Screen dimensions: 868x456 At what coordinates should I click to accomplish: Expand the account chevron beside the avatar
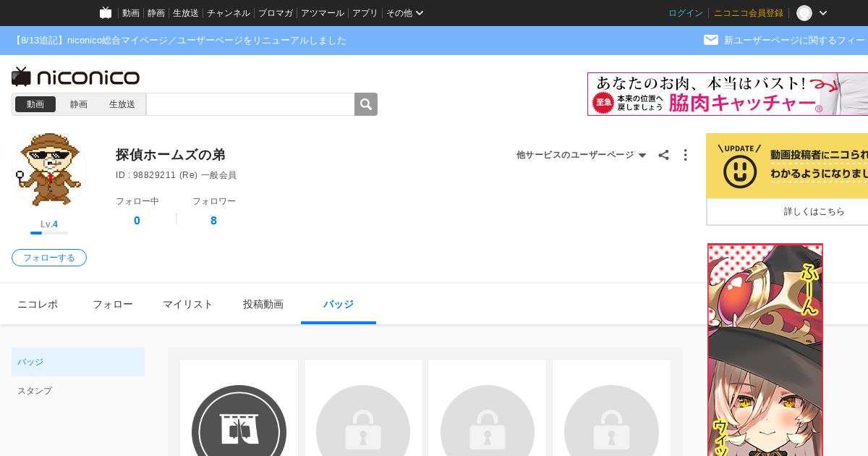point(823,13)
